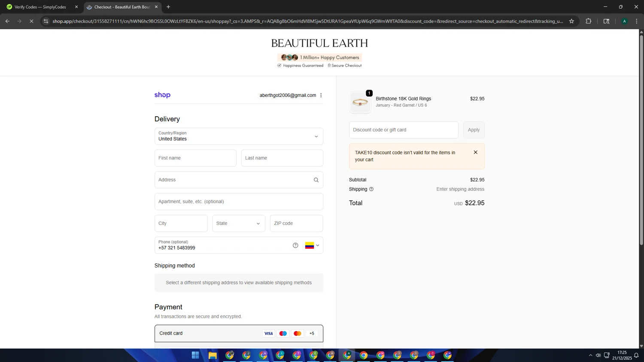This screenshot has height=362, width=644.
Task: Go back to the previous page
Action: click(7, 21)
